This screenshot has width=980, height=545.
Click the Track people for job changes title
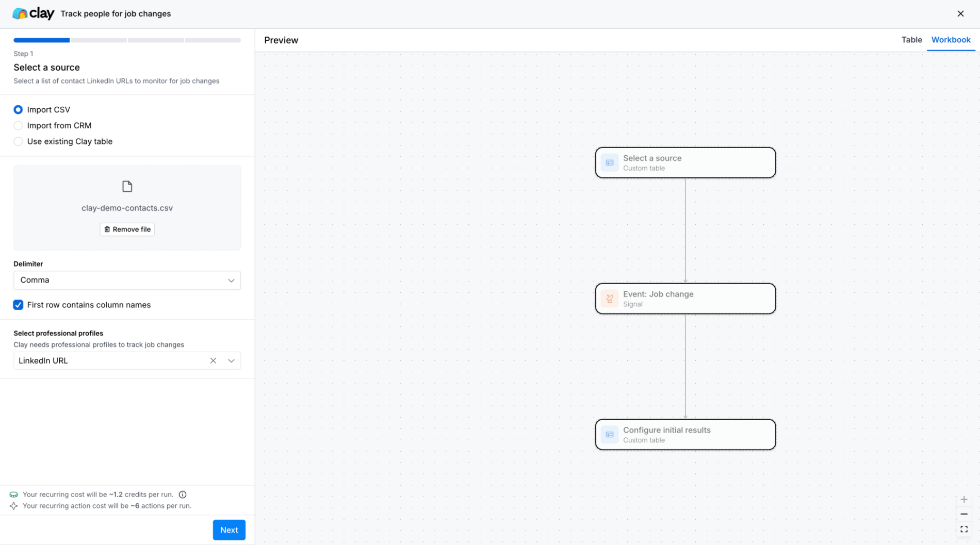coord(116,14)
